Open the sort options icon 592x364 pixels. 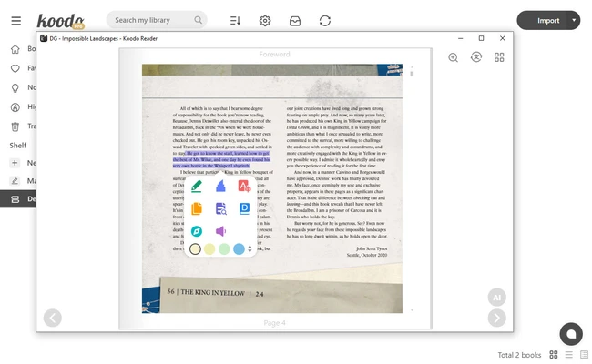pos(235,21)
